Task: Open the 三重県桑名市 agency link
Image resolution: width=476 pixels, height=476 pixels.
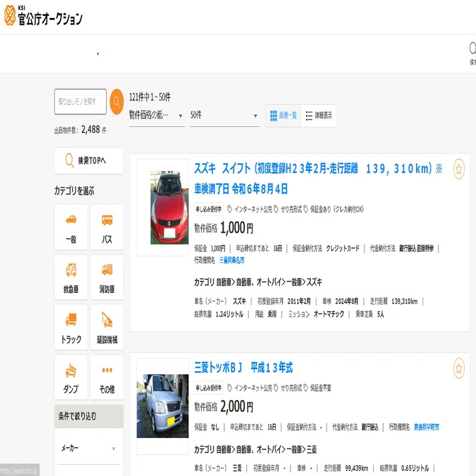Action: pyautogui.click(x=232, y=260)
